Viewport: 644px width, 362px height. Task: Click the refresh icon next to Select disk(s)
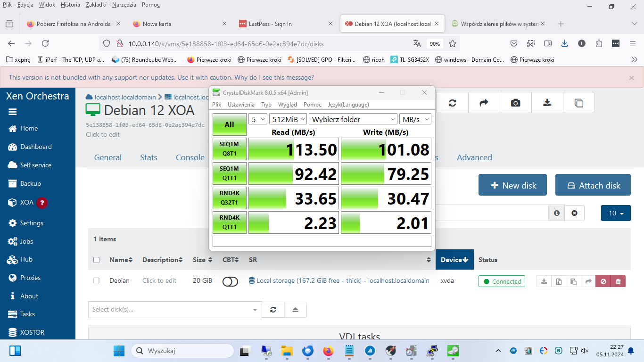point(273,310)
